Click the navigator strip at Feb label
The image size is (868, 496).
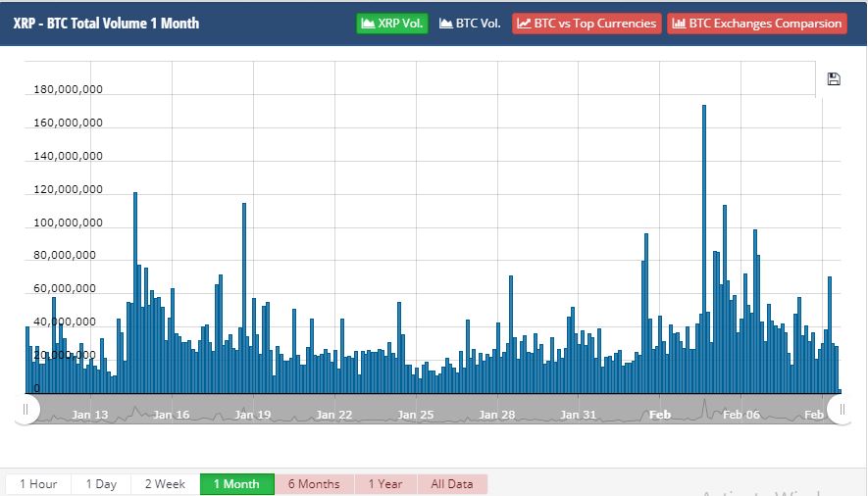(660, 415)
